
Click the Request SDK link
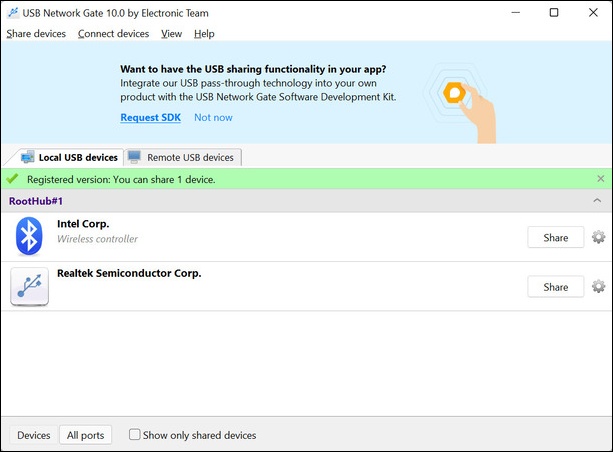(x=151, y=117)
